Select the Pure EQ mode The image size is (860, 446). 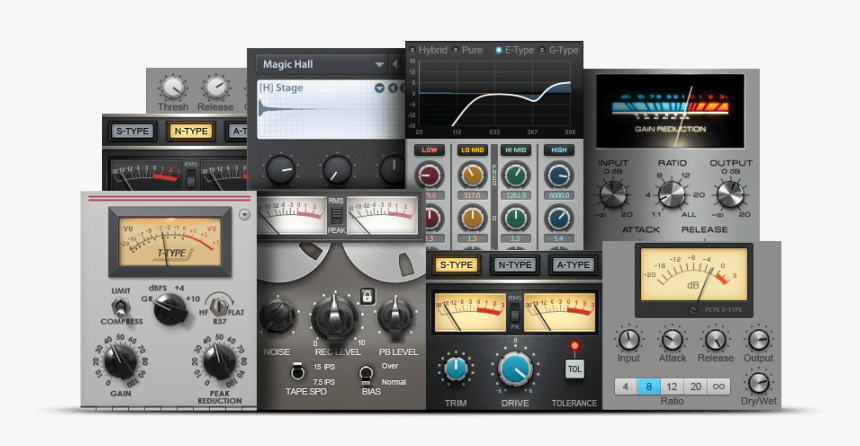pyautogui.click(x=467, y=50)
